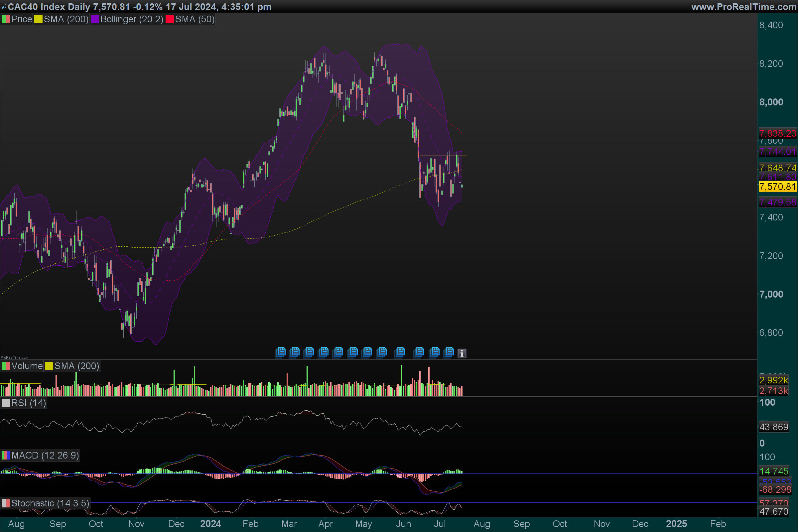798x532 pixels.
Task: Click the small chart icon before the CAC40 title
Action: (x=4, y=7)
